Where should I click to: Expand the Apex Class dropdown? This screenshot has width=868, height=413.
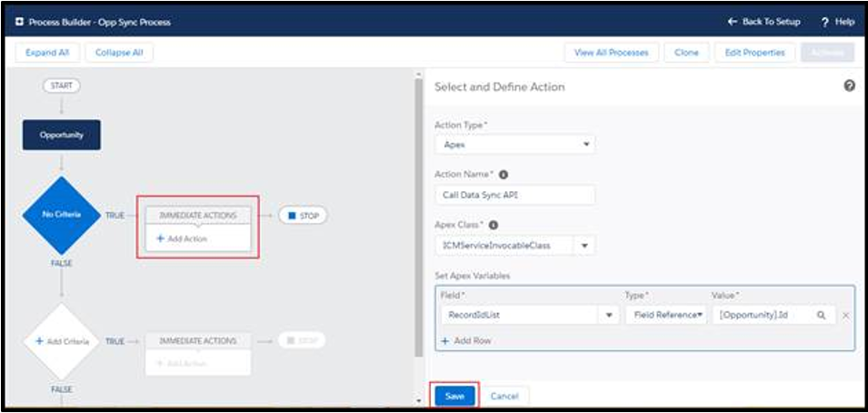click(x=585, y=245)
